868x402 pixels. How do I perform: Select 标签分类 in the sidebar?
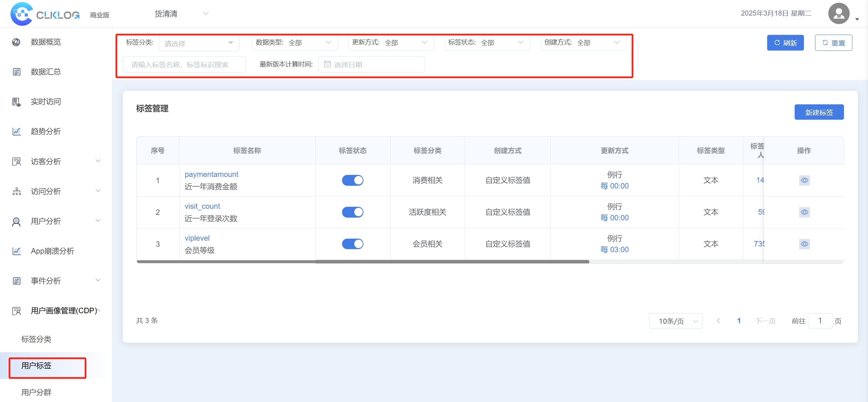click(x=36, y=339)
